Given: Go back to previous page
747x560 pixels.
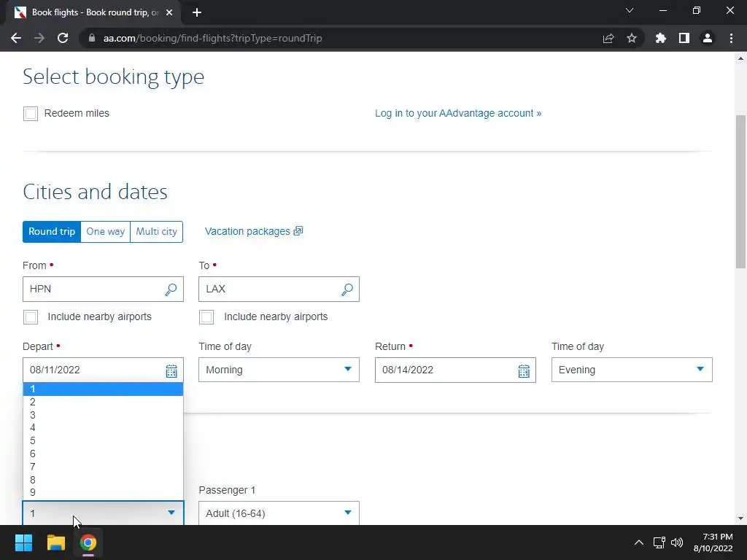Looking at the screenshot, I should [x=16, y=38].
